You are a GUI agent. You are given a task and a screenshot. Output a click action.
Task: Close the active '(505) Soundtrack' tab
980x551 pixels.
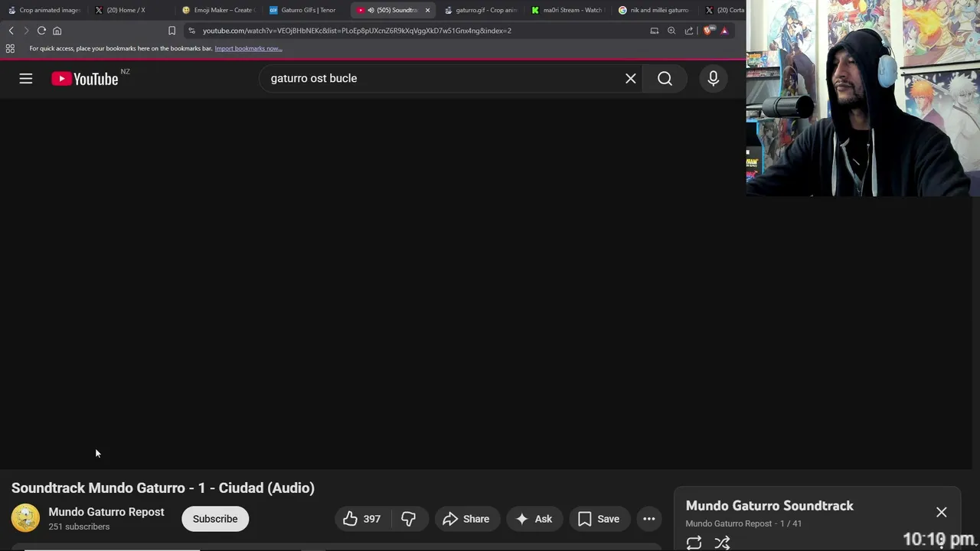pos(427,10)
